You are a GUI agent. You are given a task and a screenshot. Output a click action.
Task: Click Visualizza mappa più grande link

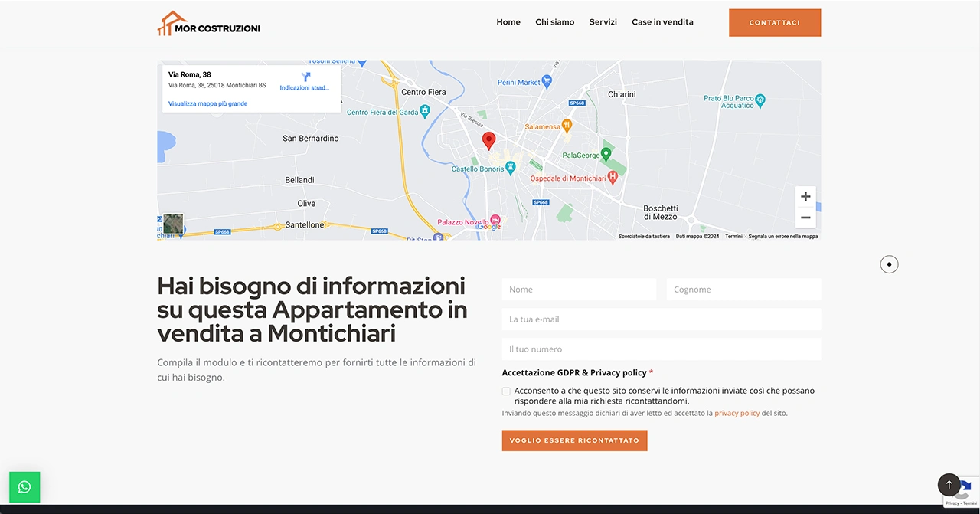[x=207, y=103]
